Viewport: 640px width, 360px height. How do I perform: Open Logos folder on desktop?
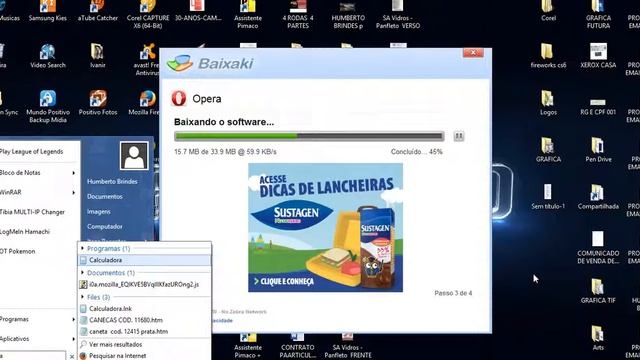548,103
